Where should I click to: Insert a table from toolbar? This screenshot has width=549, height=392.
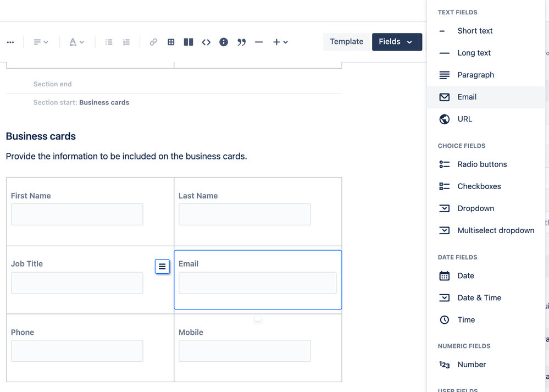pos(171,42)
